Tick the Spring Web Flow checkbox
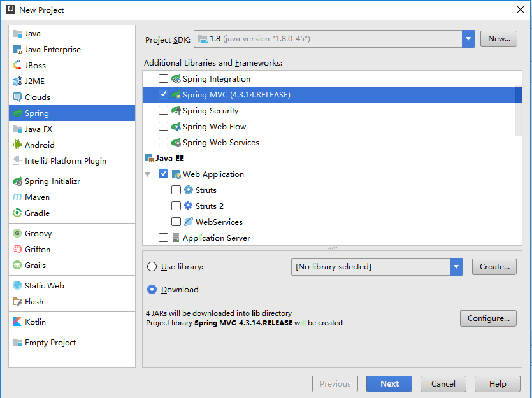This screenshot has height=398, width=532. [x=163, y=126]
